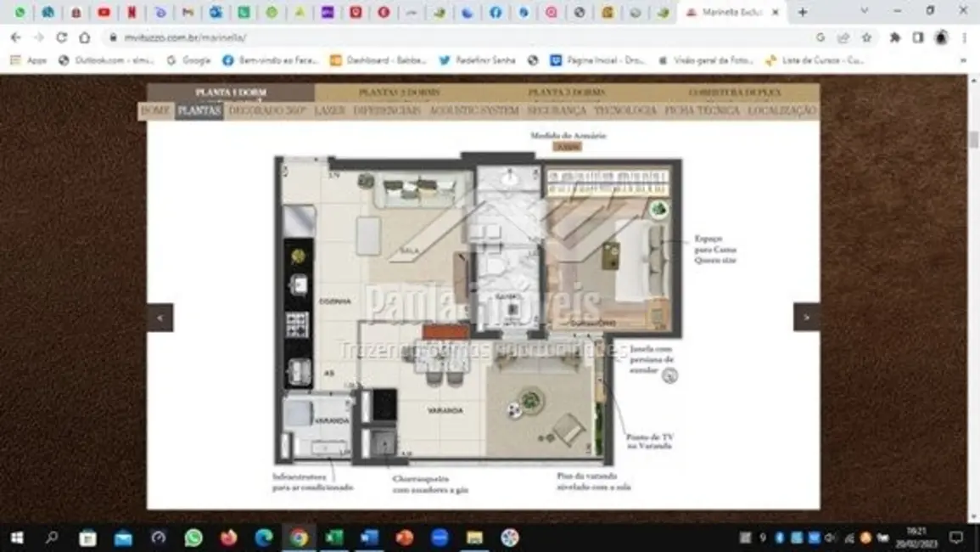Screen dimensions: 980x552
Task: Bookmark this page with the star icon
Action: 866,37
